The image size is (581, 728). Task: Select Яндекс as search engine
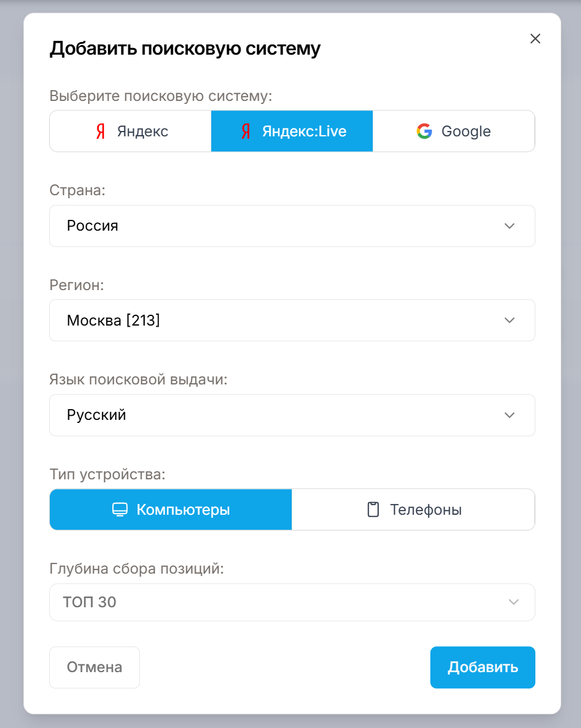[x=130, y=132]
